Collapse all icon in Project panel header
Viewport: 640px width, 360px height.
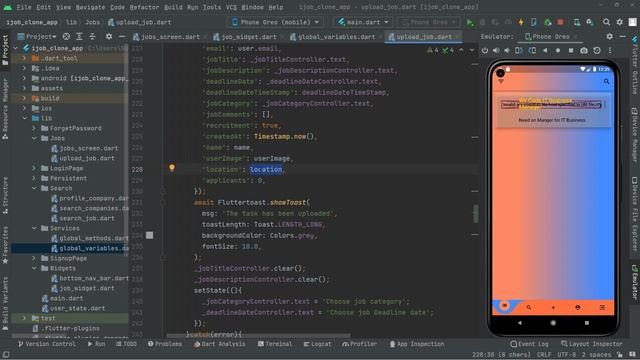click(x=92, y=36)
